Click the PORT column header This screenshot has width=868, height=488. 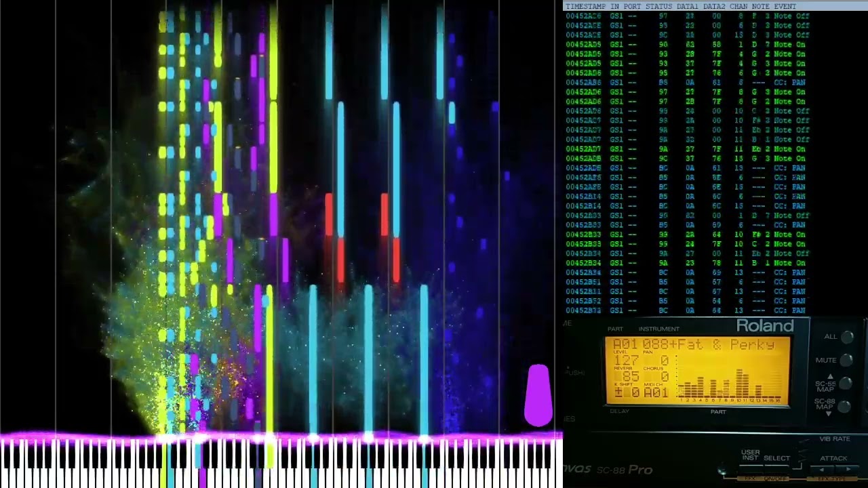point(632,6)
